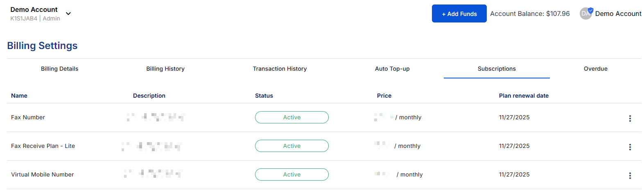The image size is (644, 190).
Task: Click the Demo Account user name at top right
Action: click(618, 13)
